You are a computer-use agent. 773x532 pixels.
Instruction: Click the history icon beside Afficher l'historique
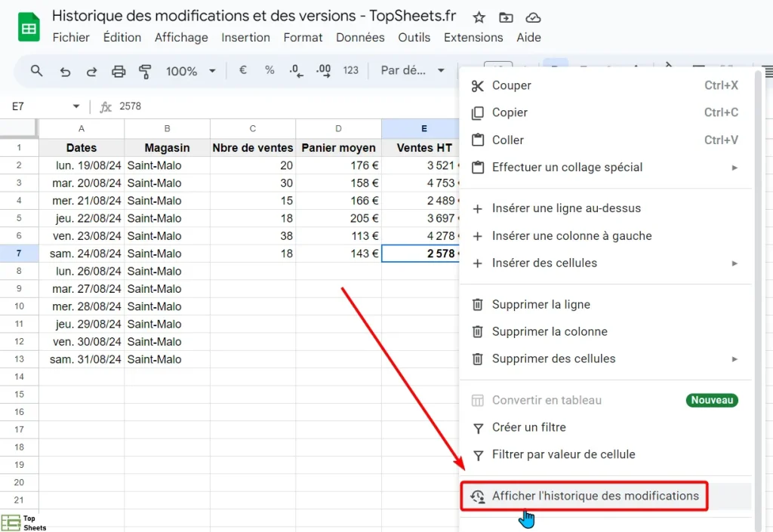click(x=477, y=497)
